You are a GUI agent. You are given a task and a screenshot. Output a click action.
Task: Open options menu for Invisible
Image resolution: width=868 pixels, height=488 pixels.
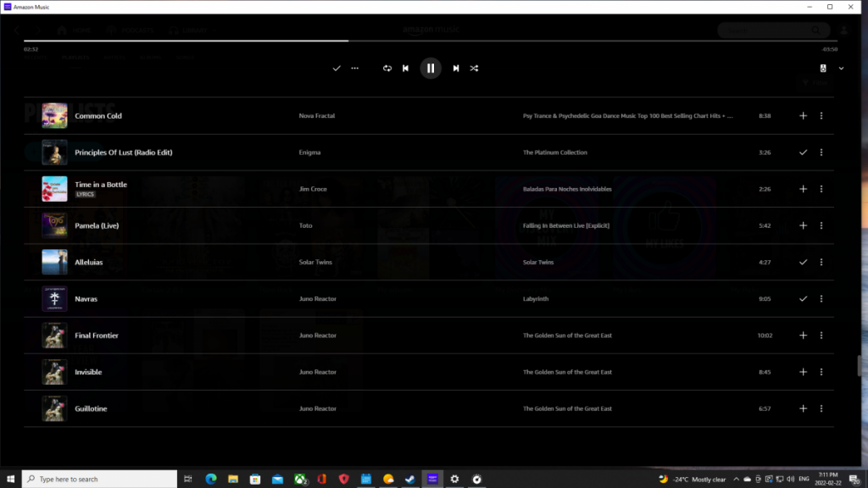821,372
